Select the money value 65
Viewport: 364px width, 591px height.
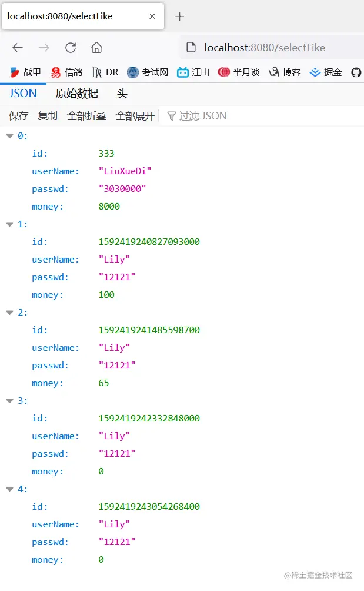(x=103, y=383)
